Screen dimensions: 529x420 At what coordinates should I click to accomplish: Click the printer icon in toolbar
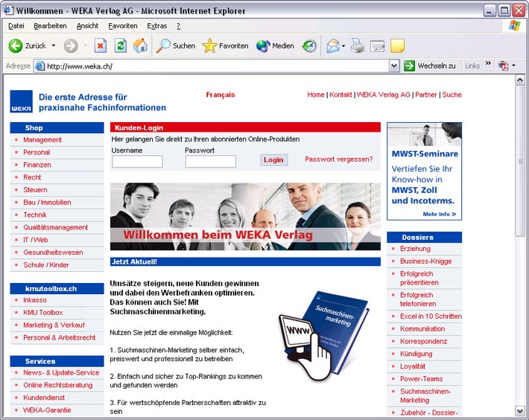coord(358,46)
